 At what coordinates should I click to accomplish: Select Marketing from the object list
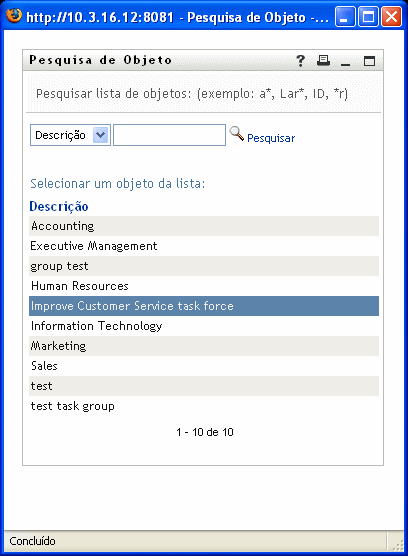204,346
